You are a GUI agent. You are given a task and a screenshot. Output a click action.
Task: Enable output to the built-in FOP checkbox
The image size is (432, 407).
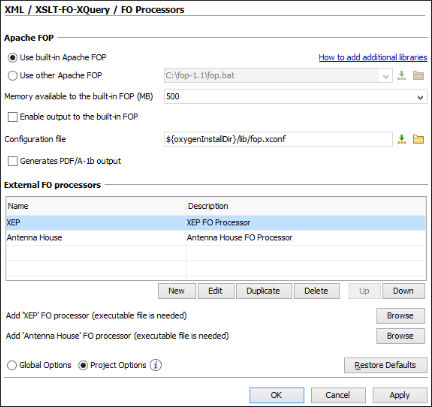(13, 117)
